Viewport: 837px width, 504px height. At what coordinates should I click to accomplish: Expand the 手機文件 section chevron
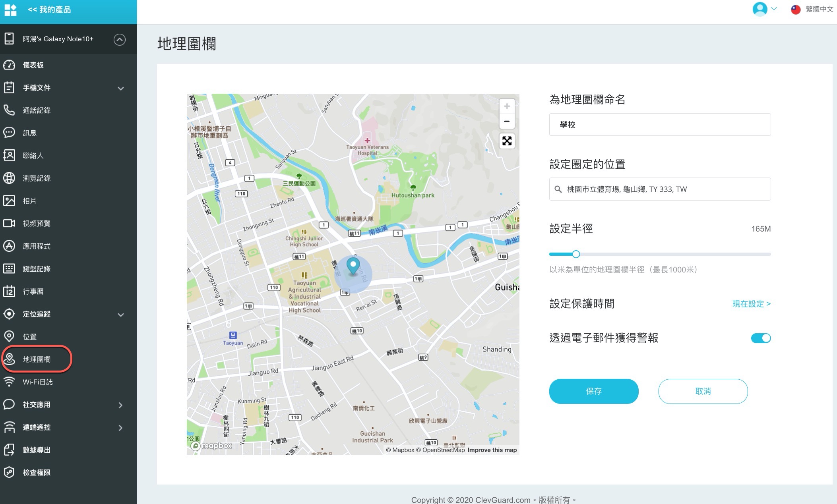point(121,88)
